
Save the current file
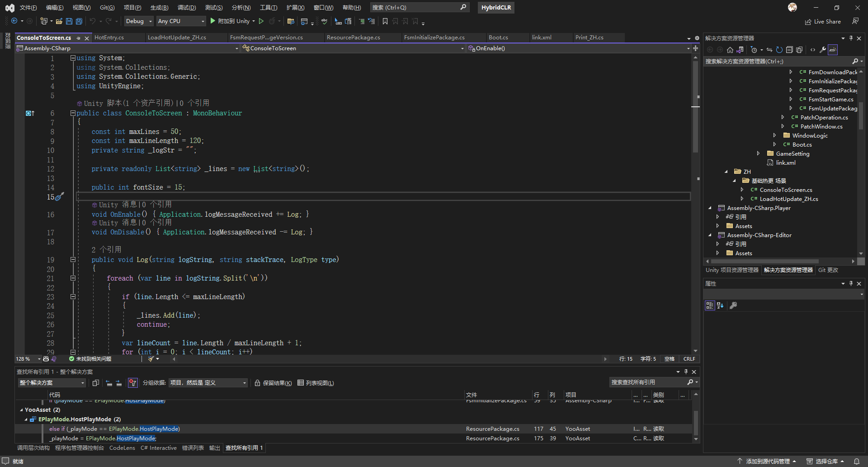[x=69, y=21]
